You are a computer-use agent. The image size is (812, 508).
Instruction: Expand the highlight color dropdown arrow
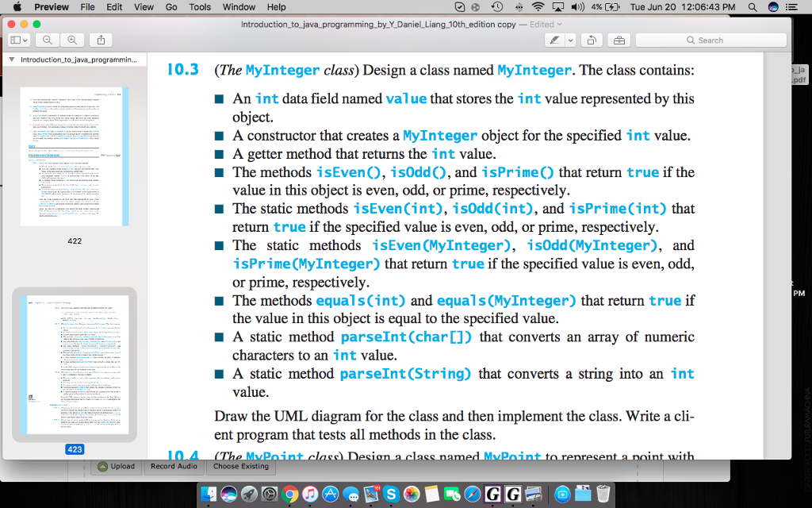click(569, 40)
